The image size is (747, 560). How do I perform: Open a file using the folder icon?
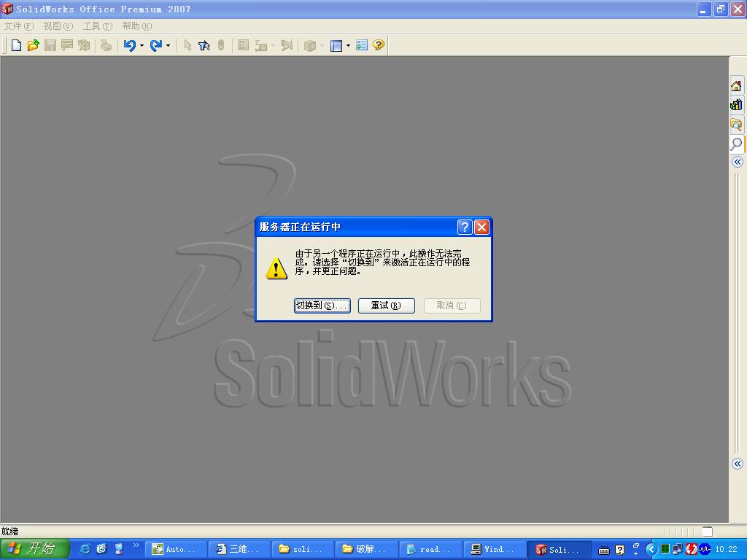tap(33, 45)
